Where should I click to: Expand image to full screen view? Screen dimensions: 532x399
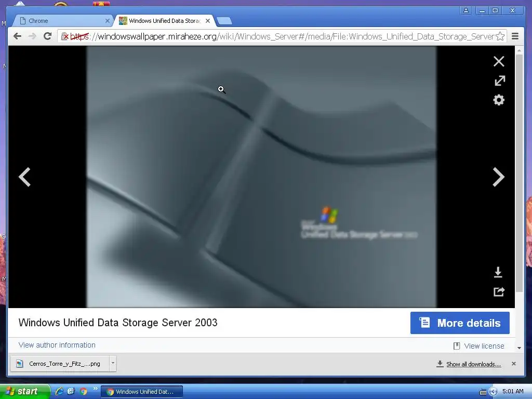[499, 81]
